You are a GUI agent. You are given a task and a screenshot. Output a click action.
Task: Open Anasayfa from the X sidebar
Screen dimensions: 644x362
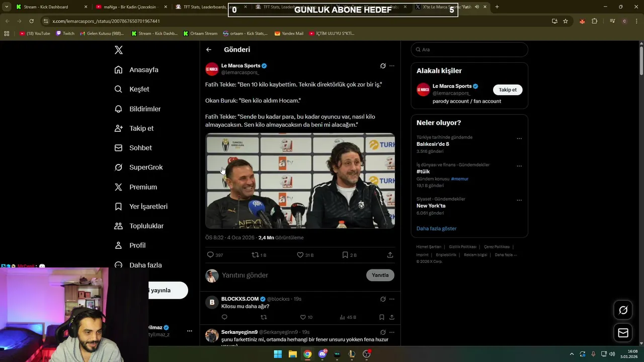point(136,70)
